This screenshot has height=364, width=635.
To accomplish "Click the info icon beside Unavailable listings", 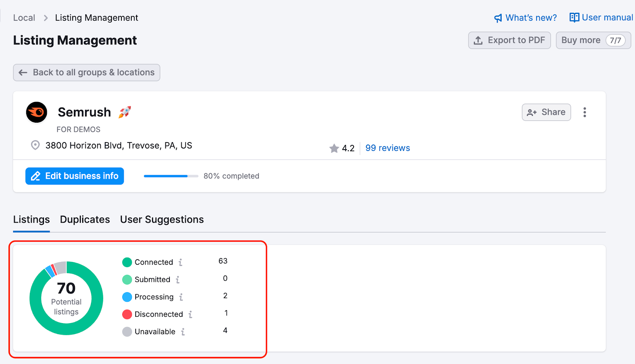I will pyautogui.click(x=183, y=332).
